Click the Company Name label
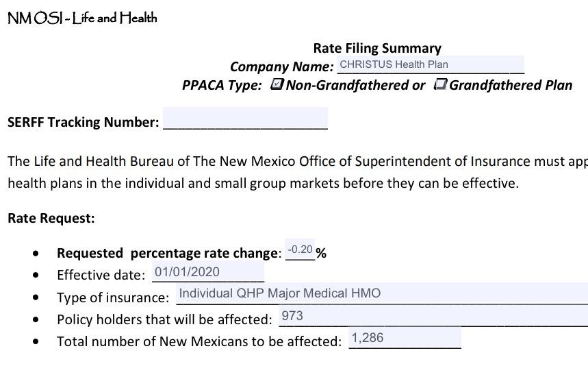This screenshot has height=366, width=588. tap(281, 66)
